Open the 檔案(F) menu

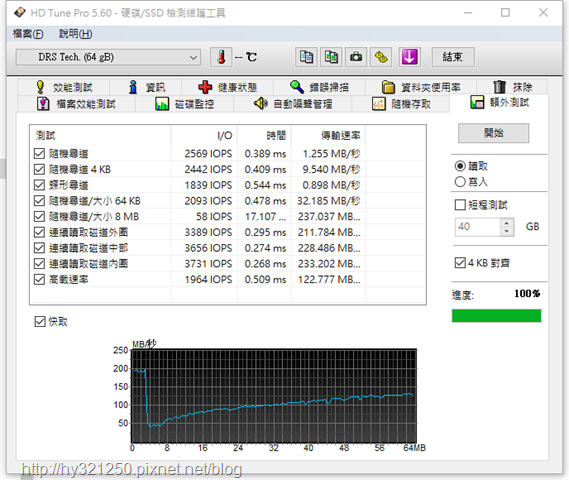pyautogui.click(x=28, y=34)
